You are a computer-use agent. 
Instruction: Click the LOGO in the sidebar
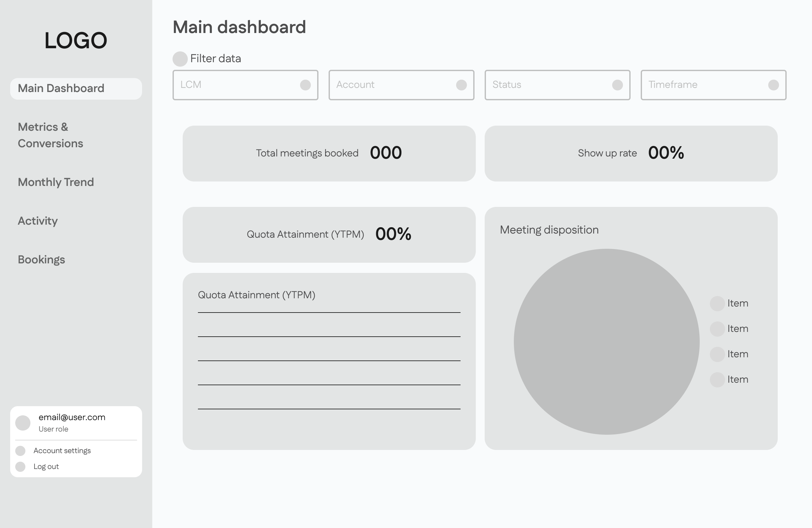pyautogui.click(x=76, y=40)
